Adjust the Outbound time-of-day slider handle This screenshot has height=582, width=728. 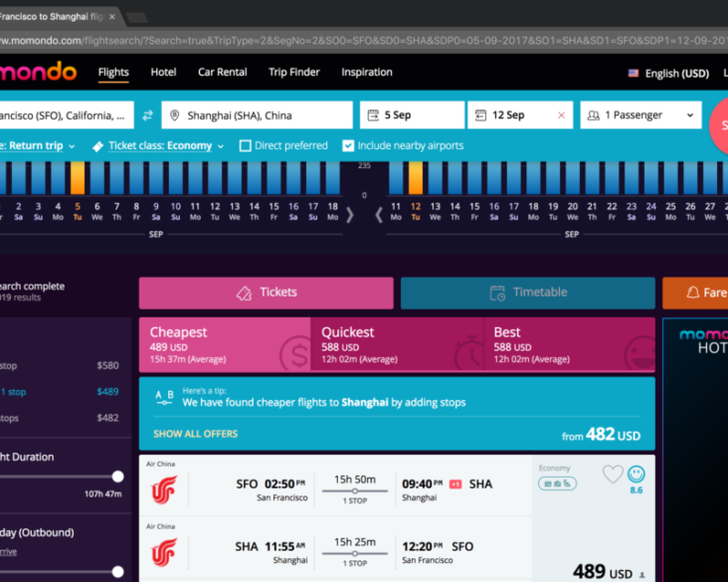tap(118, 572)
